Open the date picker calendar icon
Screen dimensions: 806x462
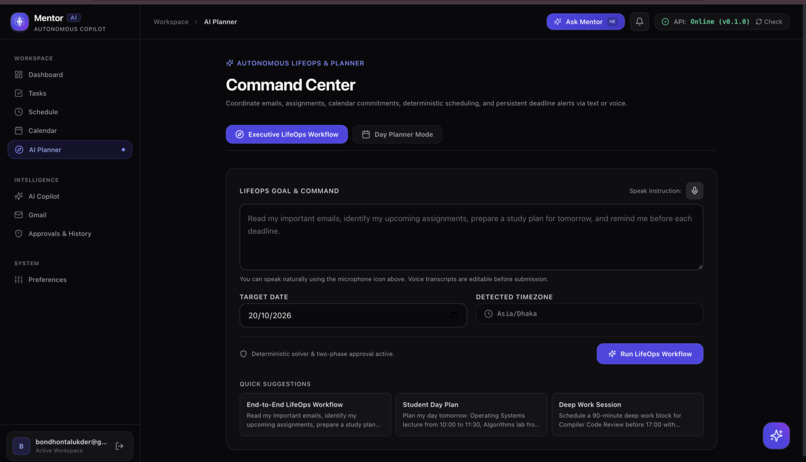click(x=453, y=315)
